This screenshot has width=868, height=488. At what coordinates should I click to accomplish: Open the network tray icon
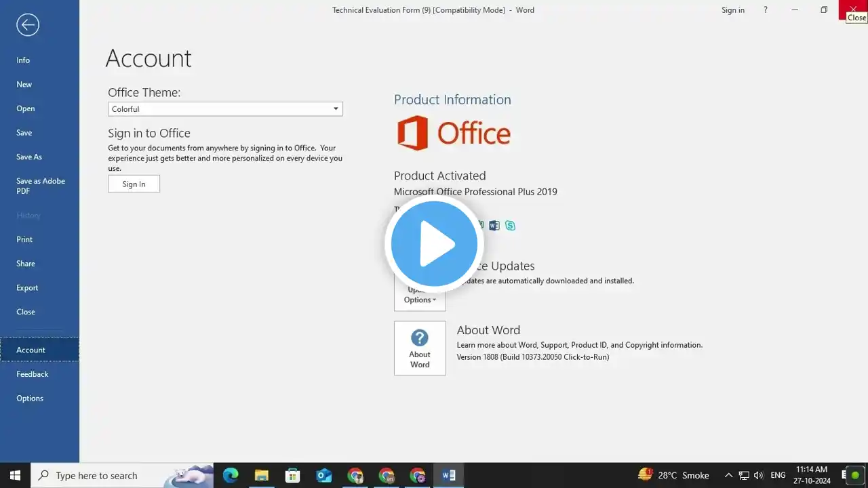744,475
